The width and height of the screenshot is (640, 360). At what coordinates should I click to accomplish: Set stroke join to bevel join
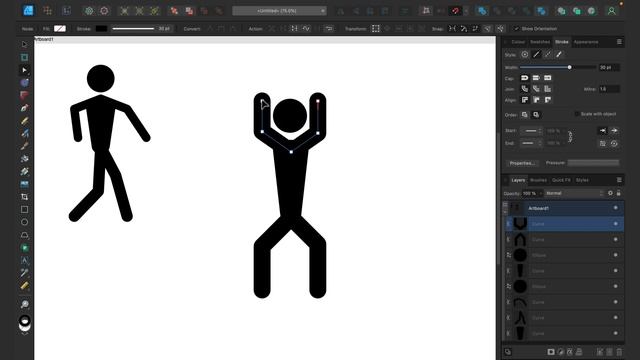[x=536, y=89]
